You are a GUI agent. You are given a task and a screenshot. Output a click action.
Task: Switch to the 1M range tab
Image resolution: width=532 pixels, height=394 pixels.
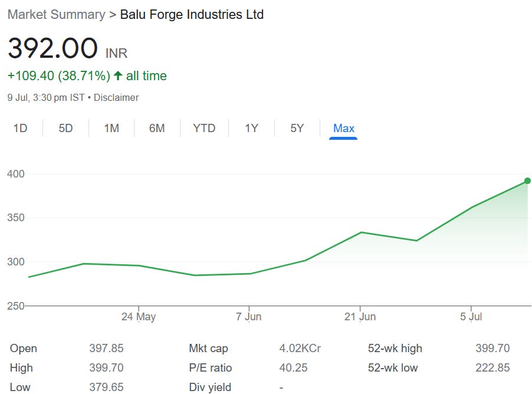click(111, 128)
